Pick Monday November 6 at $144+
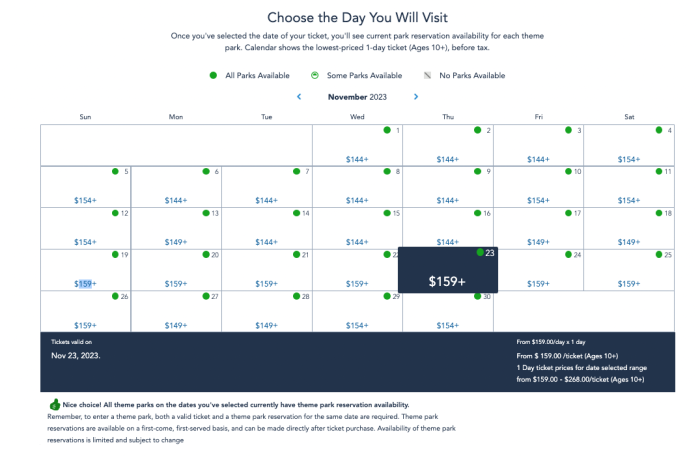The height and width of the screenshot is (456, 700). [x=176, y=186]
